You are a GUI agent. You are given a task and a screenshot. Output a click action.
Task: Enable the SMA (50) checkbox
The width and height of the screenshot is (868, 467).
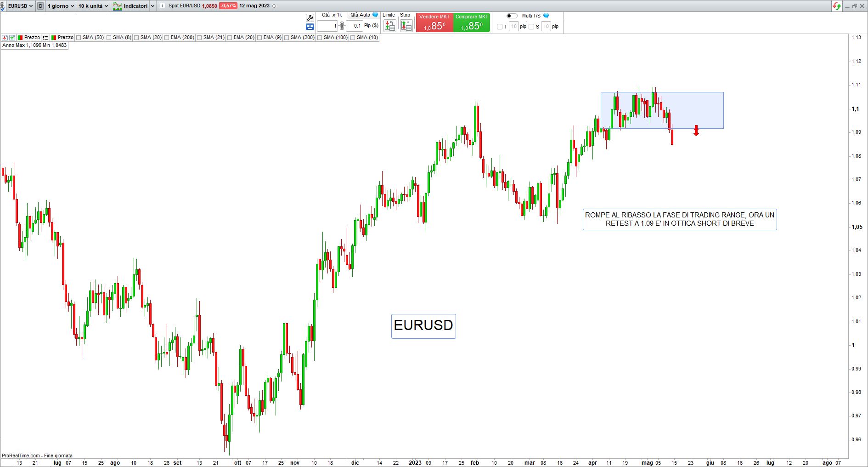pyautogui.click(x=79, y=38)
